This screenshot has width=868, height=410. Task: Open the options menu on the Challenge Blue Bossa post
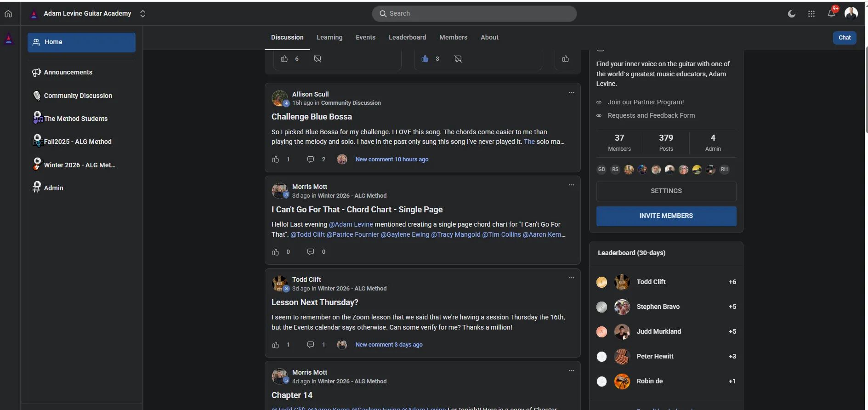tap(572, 92)
